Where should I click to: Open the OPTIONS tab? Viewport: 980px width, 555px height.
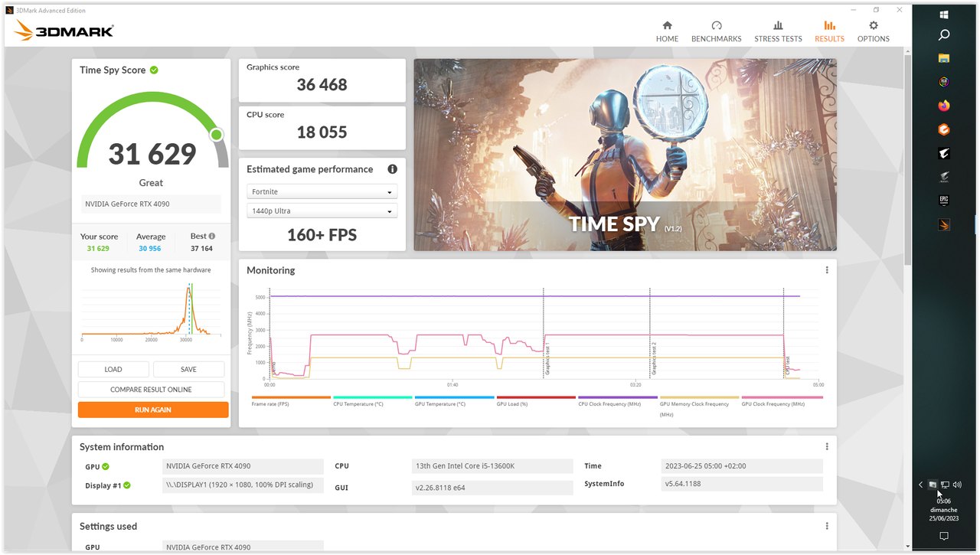[x=873, y=31]
